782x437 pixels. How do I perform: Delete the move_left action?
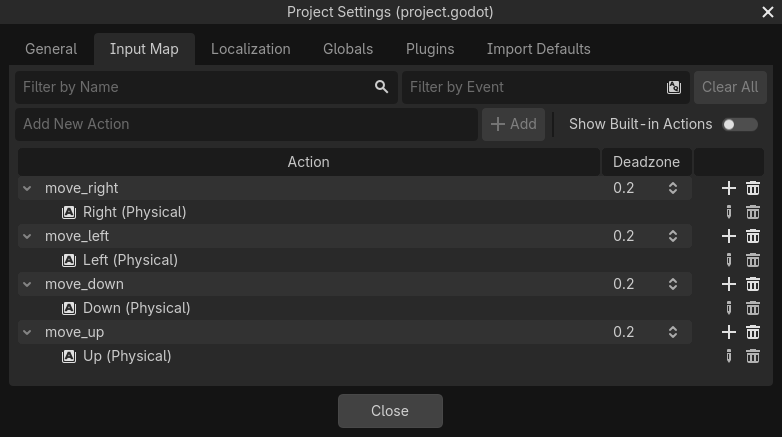tap(753, 236)
